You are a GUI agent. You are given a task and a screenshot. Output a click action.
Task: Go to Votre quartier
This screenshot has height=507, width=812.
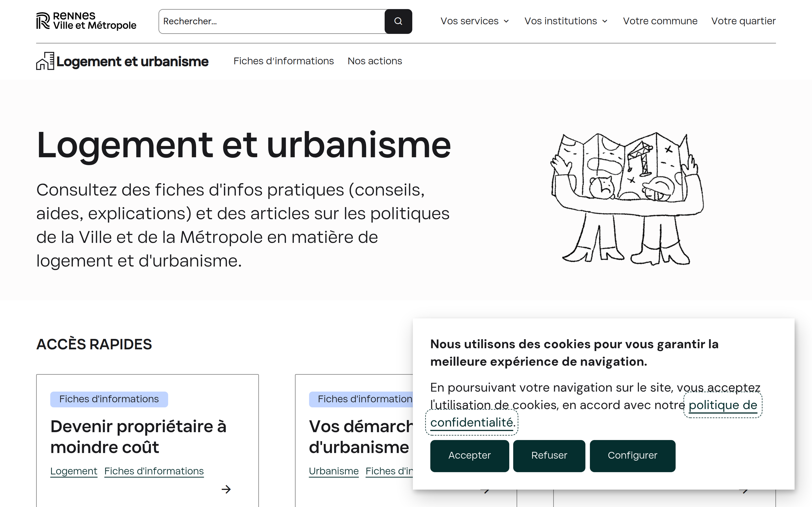743,21
